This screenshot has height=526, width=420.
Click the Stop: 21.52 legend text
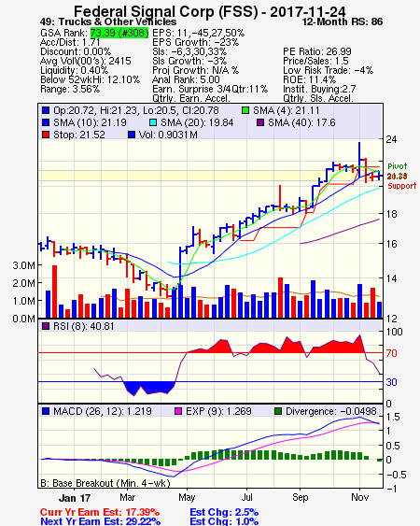tap(79, 135)
